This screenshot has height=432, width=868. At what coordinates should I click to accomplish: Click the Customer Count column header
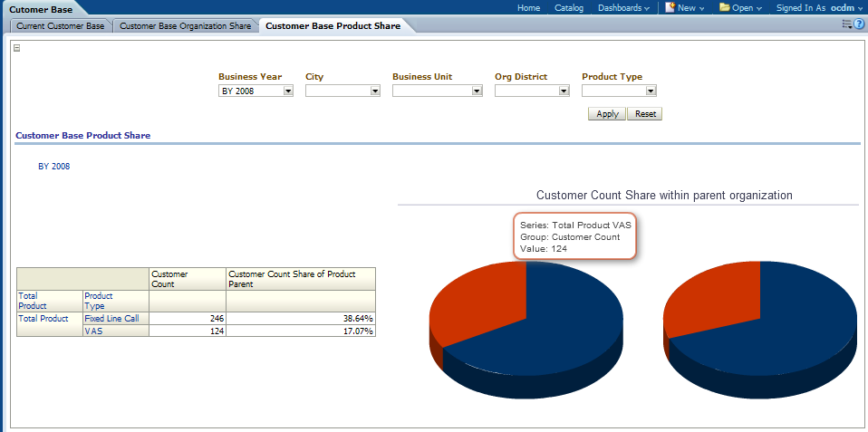click(x=188, y=279)
